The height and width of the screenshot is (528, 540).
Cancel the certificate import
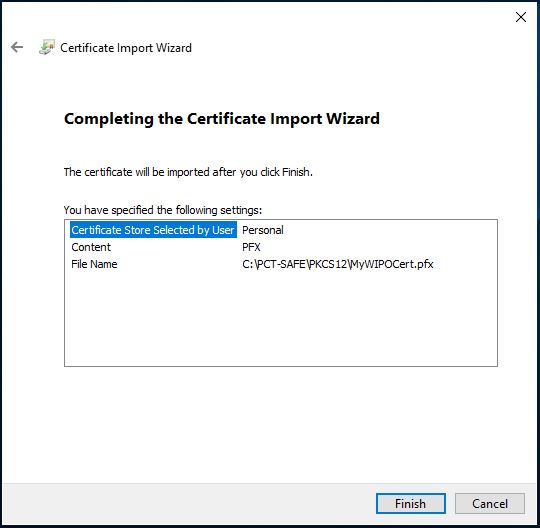490,504
